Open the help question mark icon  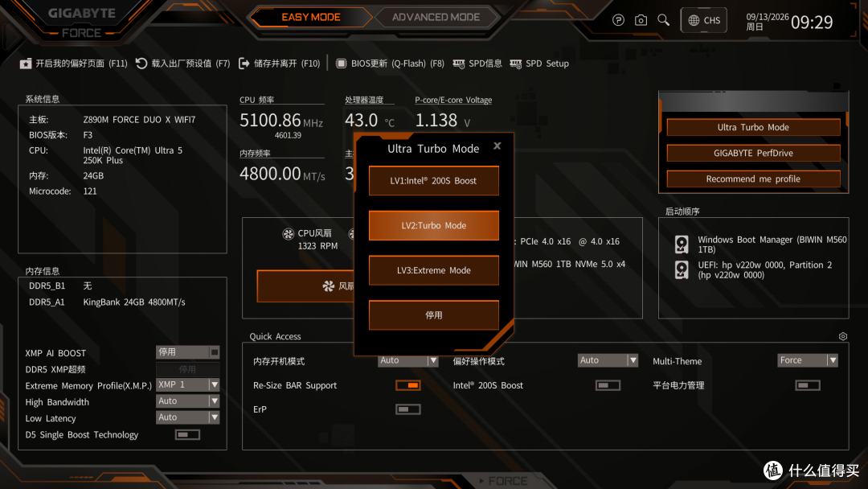click(618, 20)
